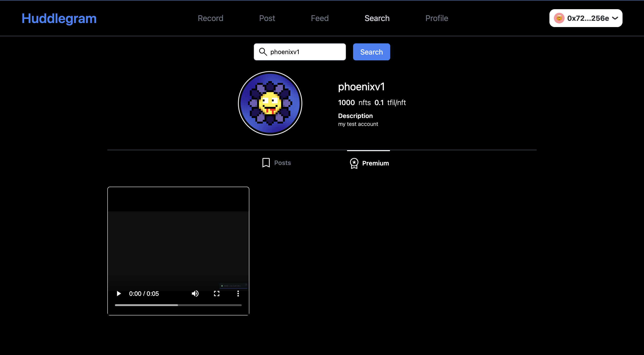Switch to the Posts tab
This screenshot has height=355, width=644.
(282, 163)
